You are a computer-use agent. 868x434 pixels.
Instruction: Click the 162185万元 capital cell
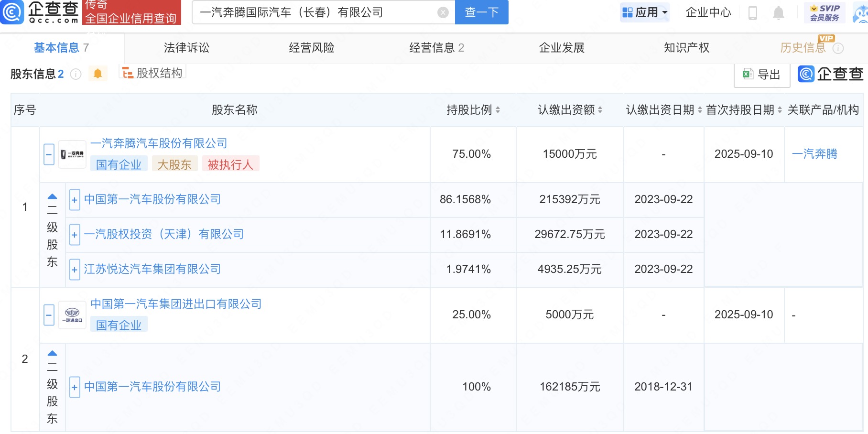click(570, 387)
